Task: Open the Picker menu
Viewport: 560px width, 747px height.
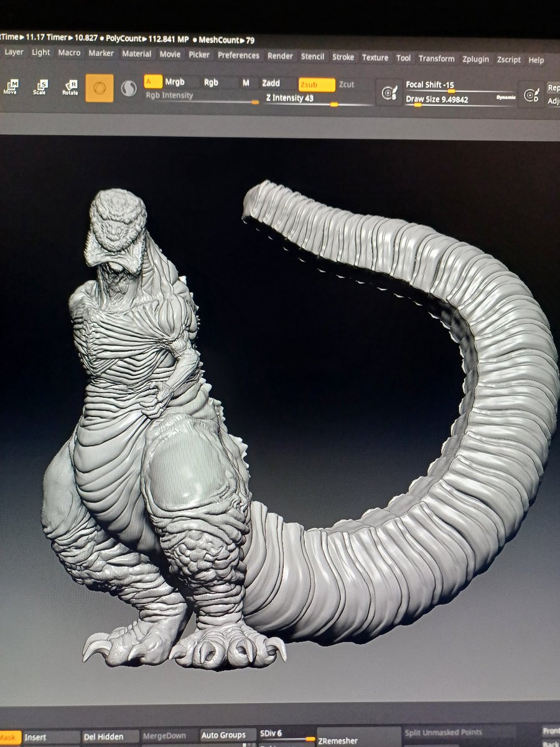Action: tap(199, 55)
